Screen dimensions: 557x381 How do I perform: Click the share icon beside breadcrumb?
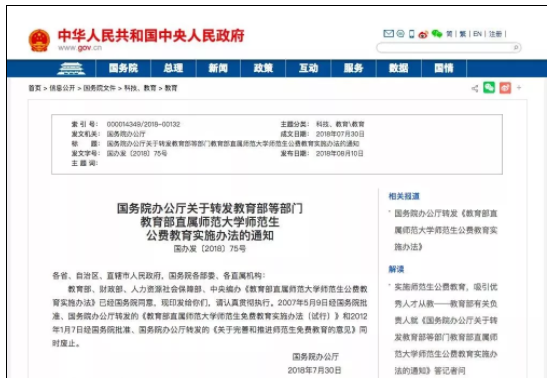[x=475, y=88]
